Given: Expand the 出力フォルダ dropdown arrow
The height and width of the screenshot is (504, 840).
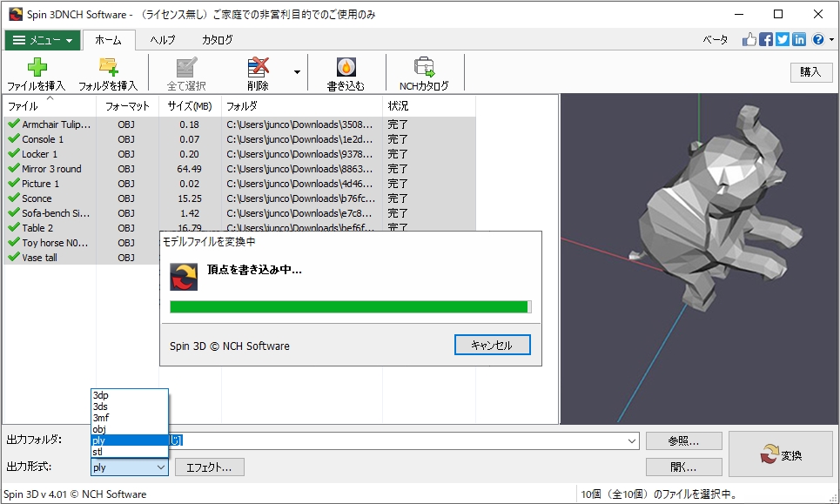Looking at the screenshot, I should 632,440.
